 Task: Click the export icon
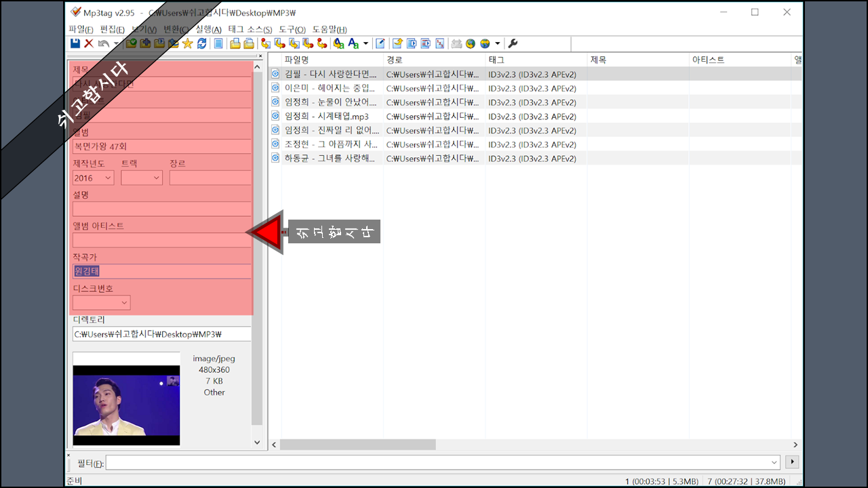click(x=397, y=43)
